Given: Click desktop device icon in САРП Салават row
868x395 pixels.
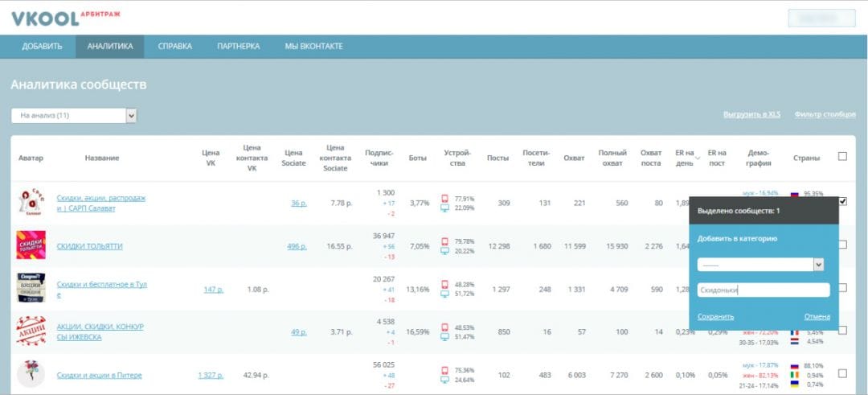Looking at the screenshot, I should (x=444, y=208).
